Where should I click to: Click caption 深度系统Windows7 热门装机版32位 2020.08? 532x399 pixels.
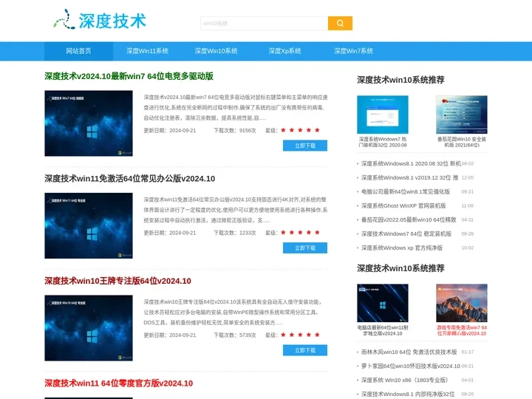coord(383,142)
